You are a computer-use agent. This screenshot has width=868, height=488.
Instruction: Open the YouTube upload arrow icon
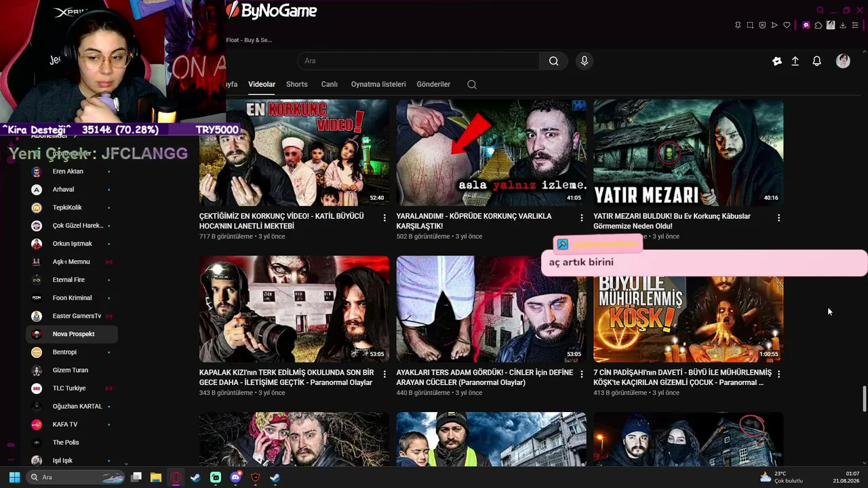point(795,61)
